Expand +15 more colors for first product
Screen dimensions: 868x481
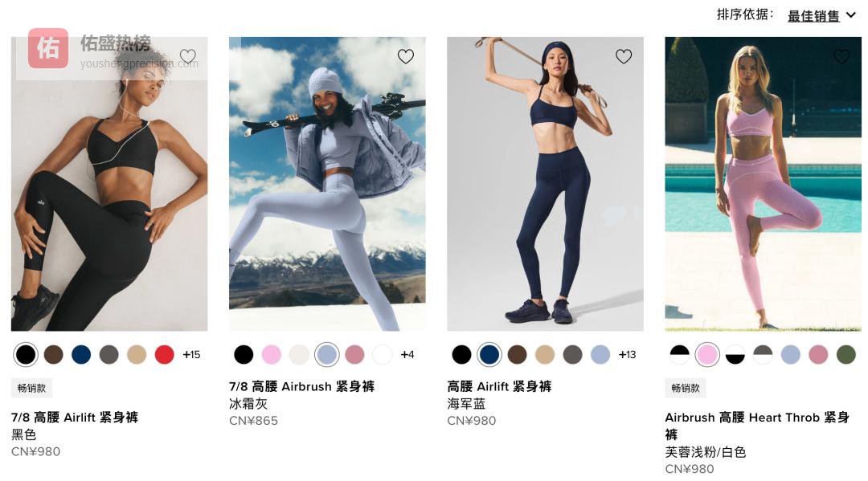(x=191, y=354)
